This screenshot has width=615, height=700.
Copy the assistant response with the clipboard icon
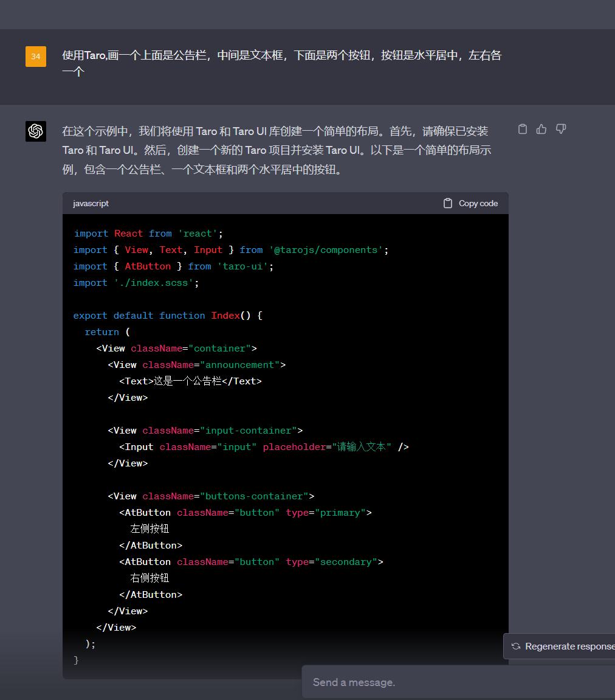tap(522, 130)
